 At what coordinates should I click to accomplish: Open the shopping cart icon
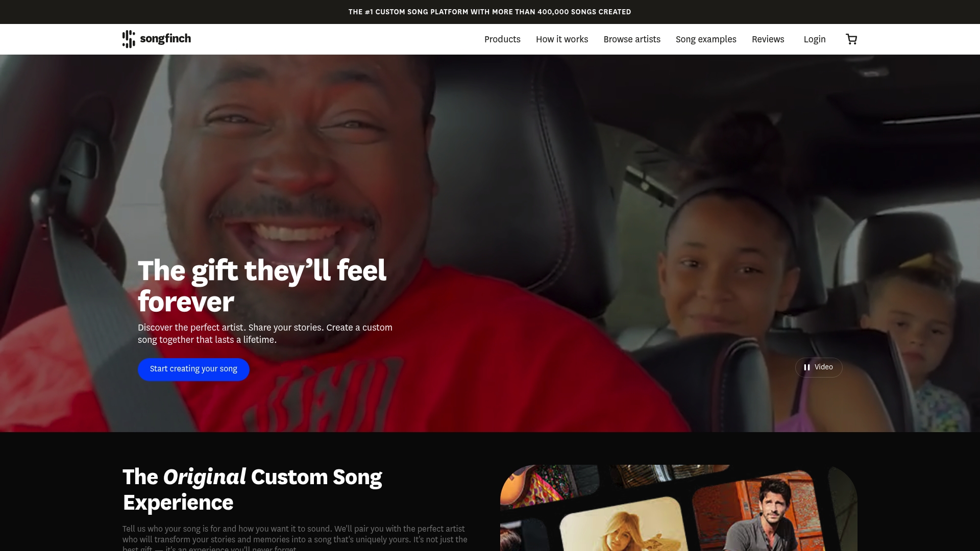(851, 39)
